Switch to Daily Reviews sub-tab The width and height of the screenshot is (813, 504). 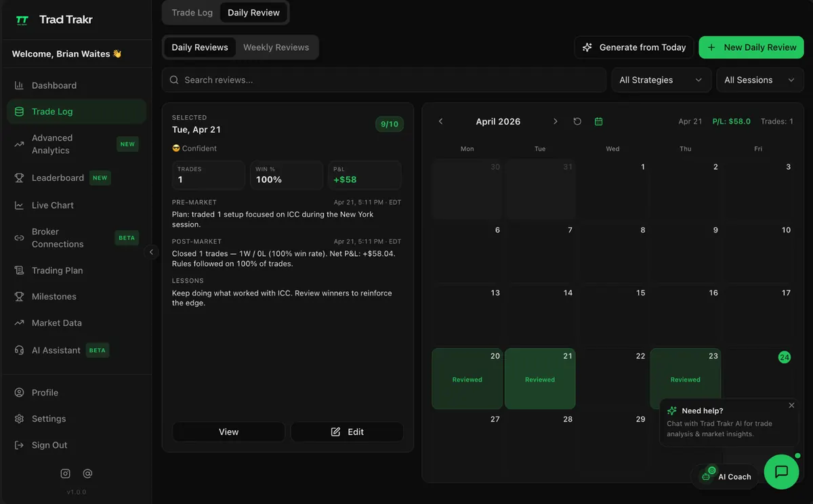[x=200, y=47]
